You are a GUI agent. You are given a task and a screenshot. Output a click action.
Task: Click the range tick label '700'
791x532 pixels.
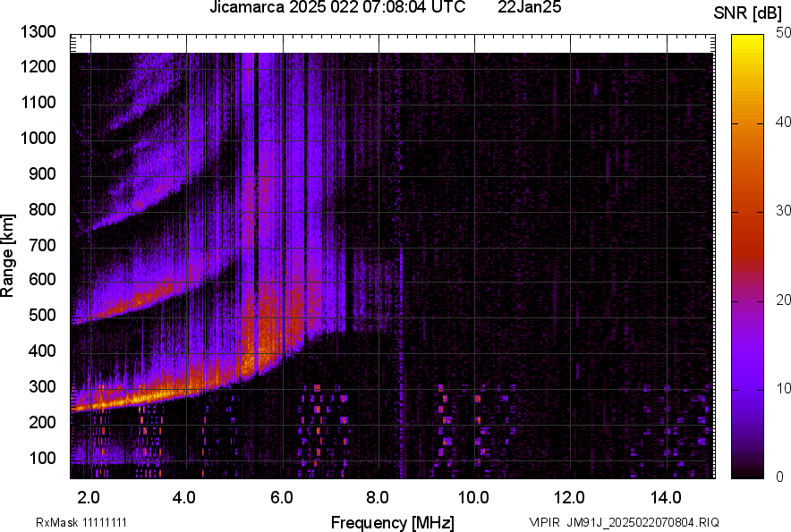coord(42,245)
